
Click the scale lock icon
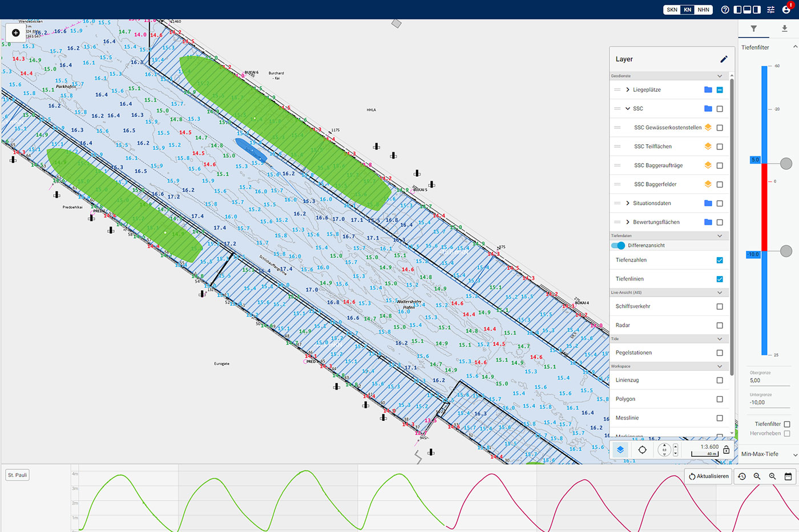(x=726, y=450)
